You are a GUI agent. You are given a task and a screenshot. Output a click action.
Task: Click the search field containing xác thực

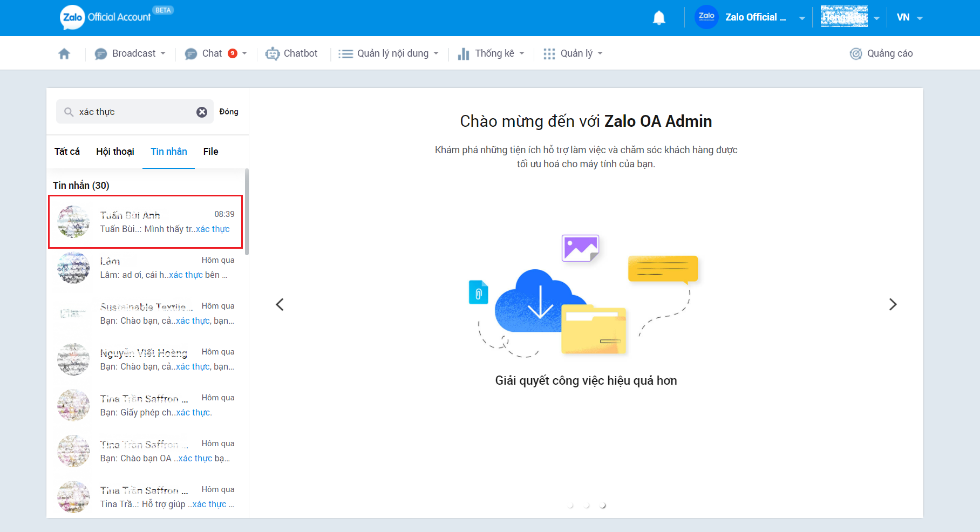pos(135,112)
